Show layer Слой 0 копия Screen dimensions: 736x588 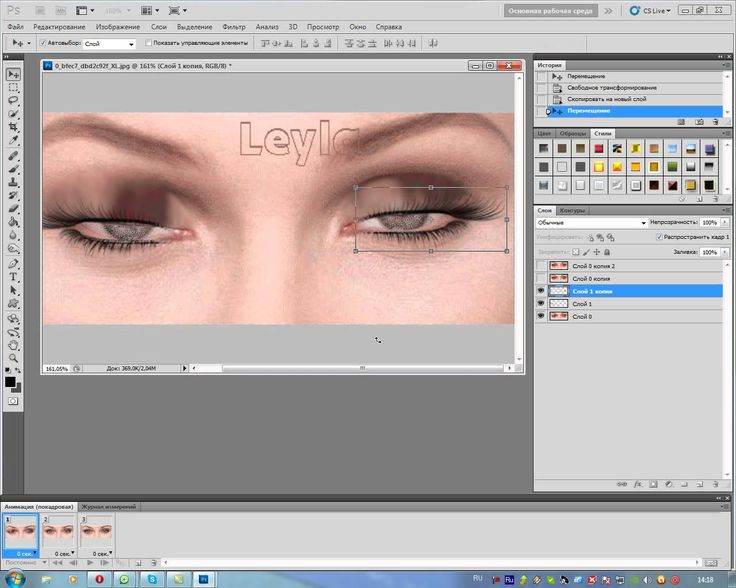(x=541, y=278)
